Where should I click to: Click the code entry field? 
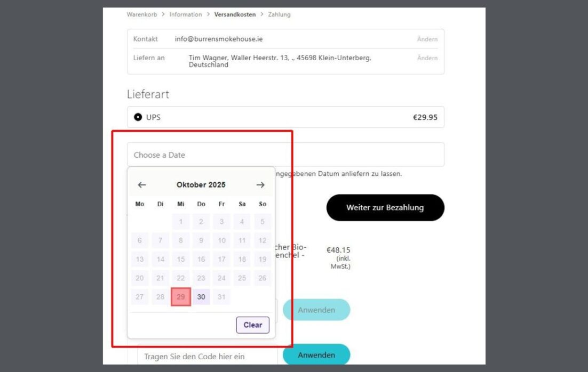[x=208, y=356]
